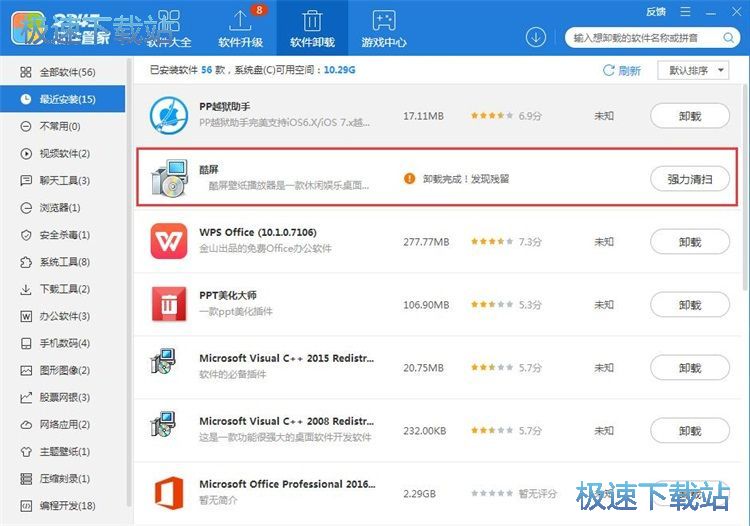Select 网络应用(2) category
Image resolution: width=750 pixels, height=526 pixels.
pyautogui.click(x=63, y=425)
